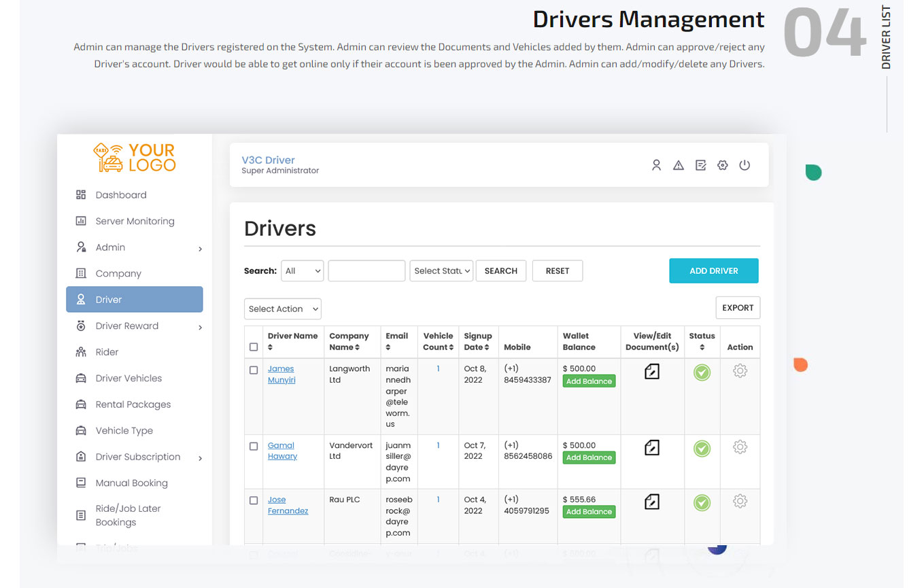Screen dimensions: 924x588
Task: Click the RESET button
Action: point(558,271)
